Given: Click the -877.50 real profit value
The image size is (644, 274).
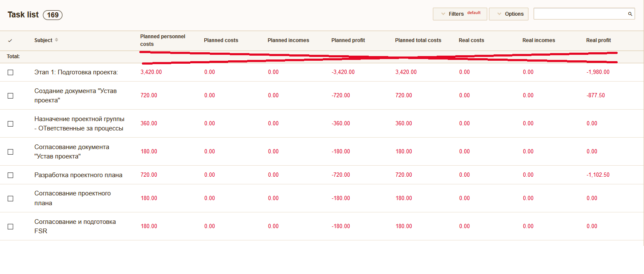Looking at the screenshot, I should [596, 96].
